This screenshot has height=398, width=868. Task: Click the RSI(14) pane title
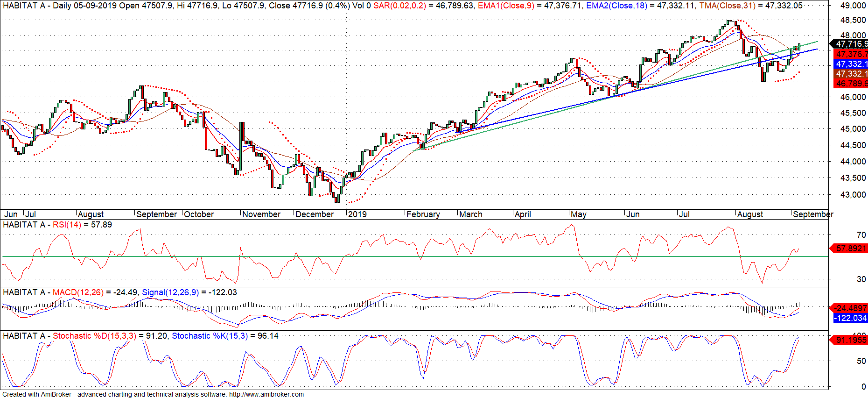coord(67,225)
